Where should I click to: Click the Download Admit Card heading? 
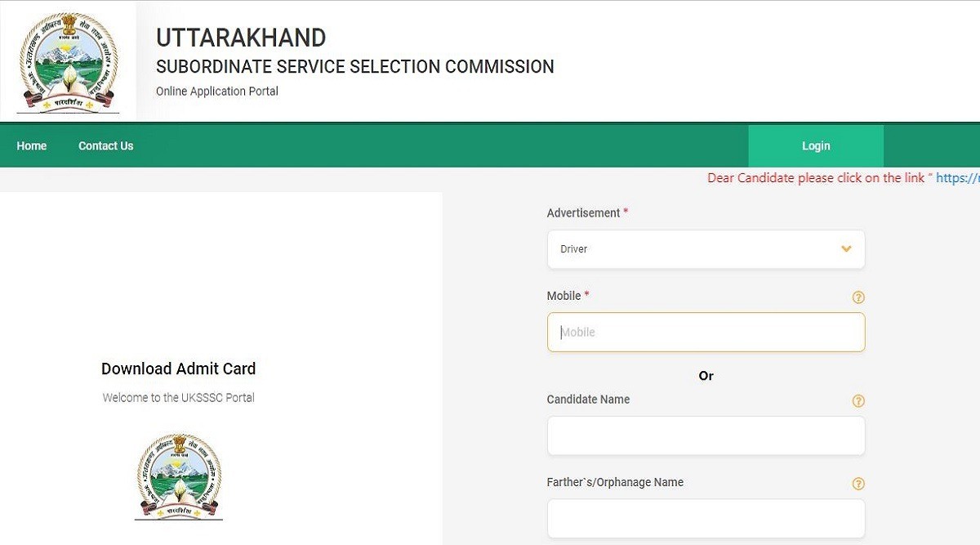coord(178,369)
